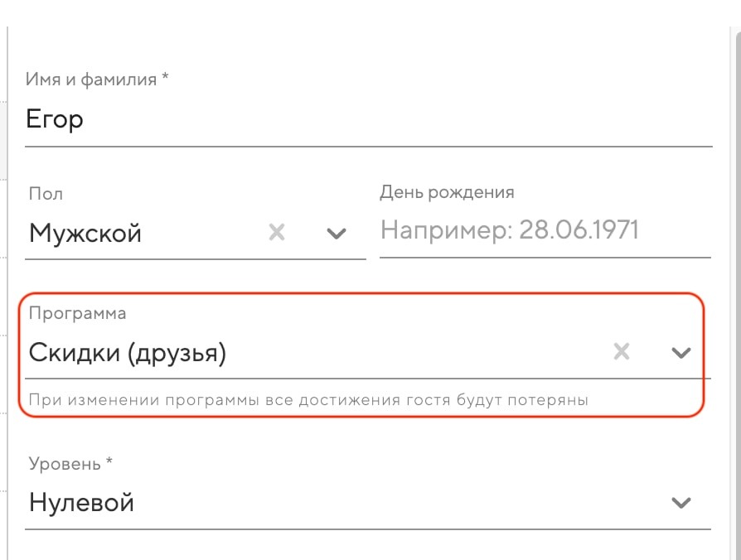This screenshot has height=560, width=741.
Task: Click the placeholder text Например: 28.06.1971
Action: tap(510, 230)
